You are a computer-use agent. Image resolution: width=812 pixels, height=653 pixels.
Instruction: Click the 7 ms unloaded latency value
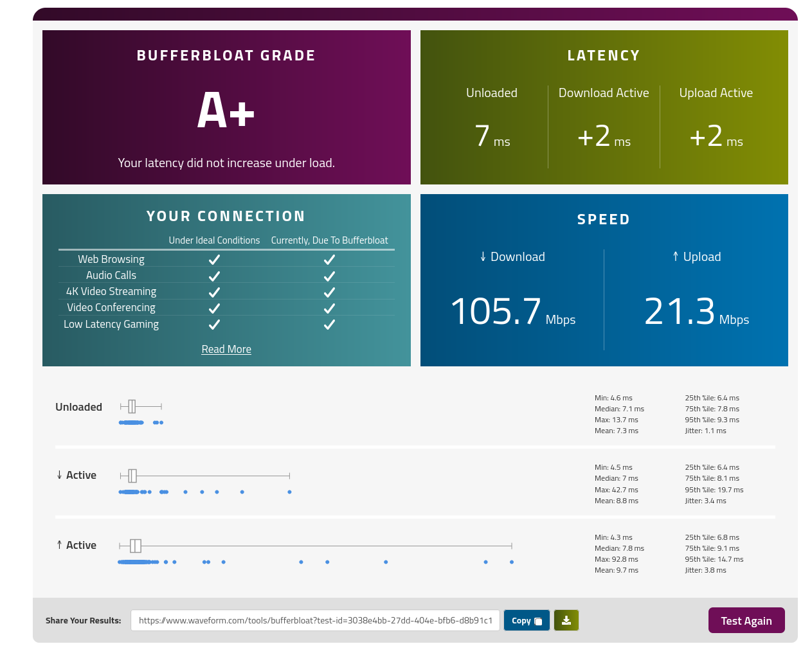click(492, 136)
